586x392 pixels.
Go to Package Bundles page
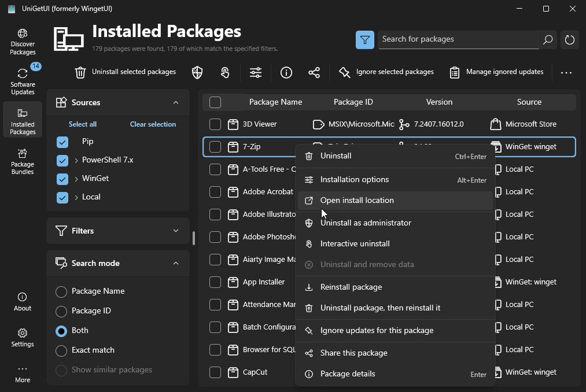coord(23,162)
